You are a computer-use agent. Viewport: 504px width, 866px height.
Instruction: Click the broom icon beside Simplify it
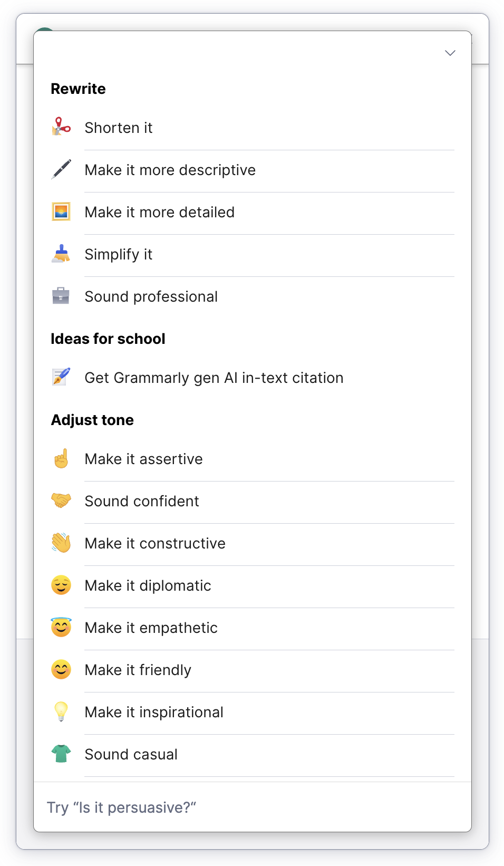[x=61, y=254]
